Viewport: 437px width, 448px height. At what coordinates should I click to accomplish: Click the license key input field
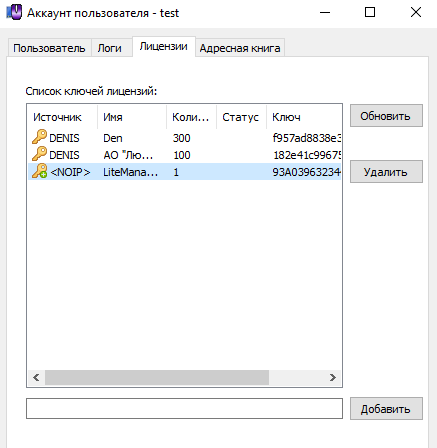click(x=184, y=408)
